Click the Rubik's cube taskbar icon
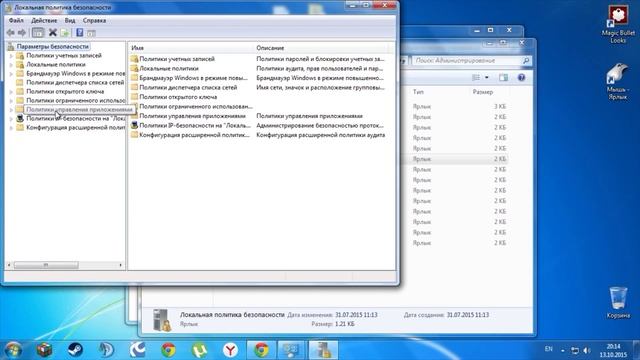The image size is (640, 360). [44, 350]
